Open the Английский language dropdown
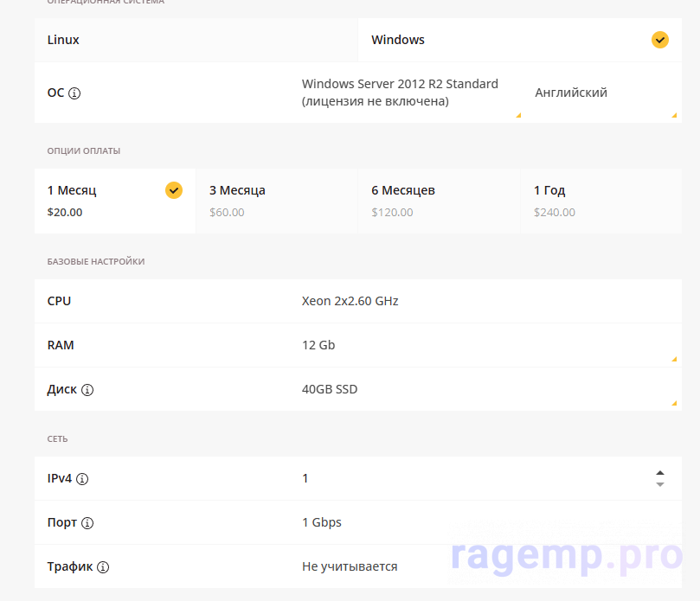This screenshot has width=700, height=601. (x=602, y=93)
